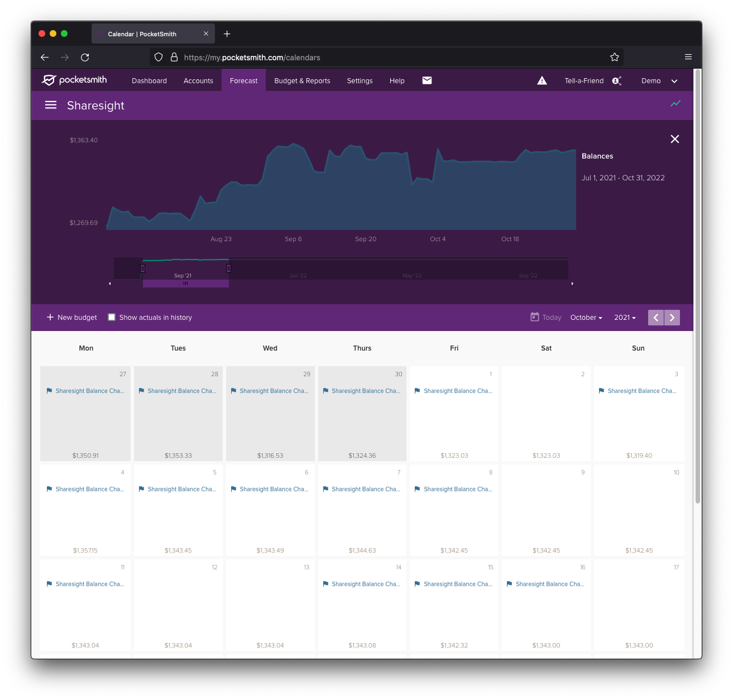733x700 pixels.
Task: Enable the Show actuals in history checkbox
Action: (112, 317)
